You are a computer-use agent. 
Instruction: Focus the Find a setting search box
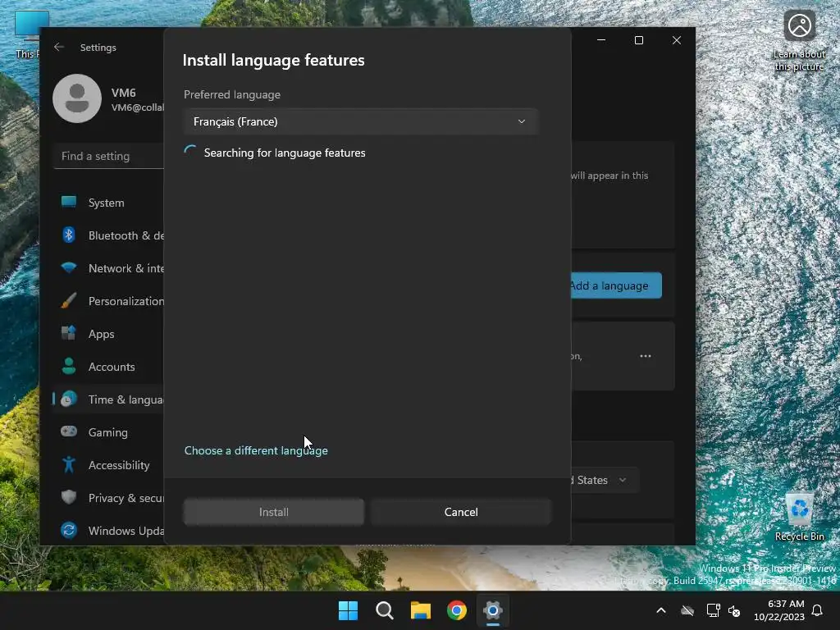point(109,157)
